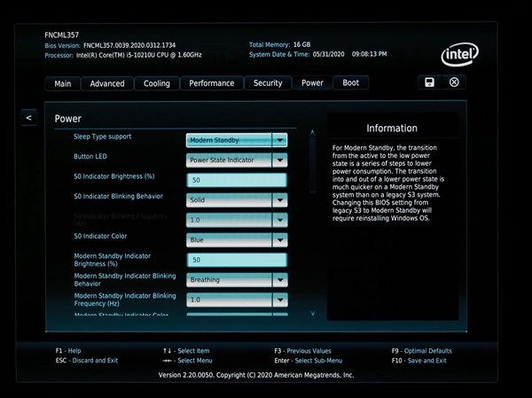Open Sleep Type support dropdown
This screenshot has height=398, width=532.
[237, 140]
